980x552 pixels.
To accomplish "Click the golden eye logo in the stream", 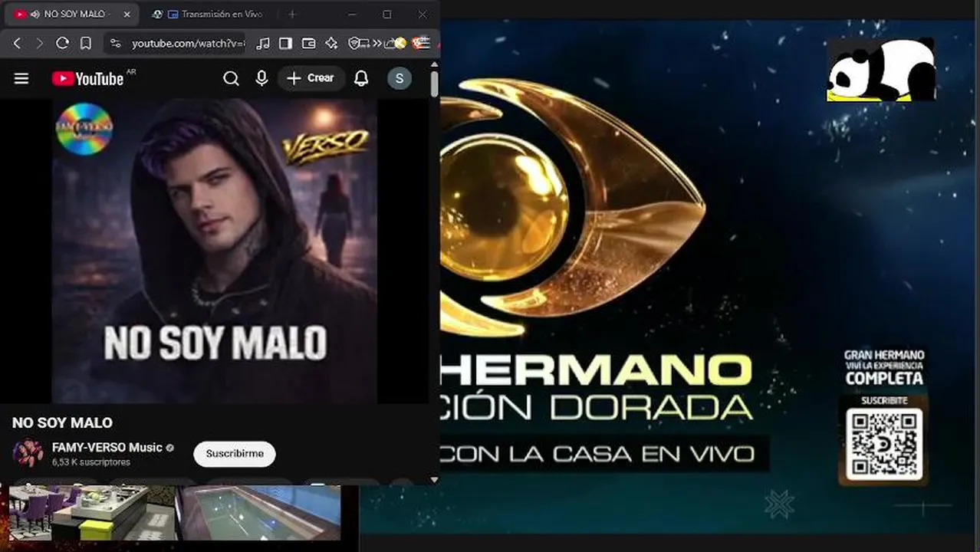I will [x=571, y=207].
